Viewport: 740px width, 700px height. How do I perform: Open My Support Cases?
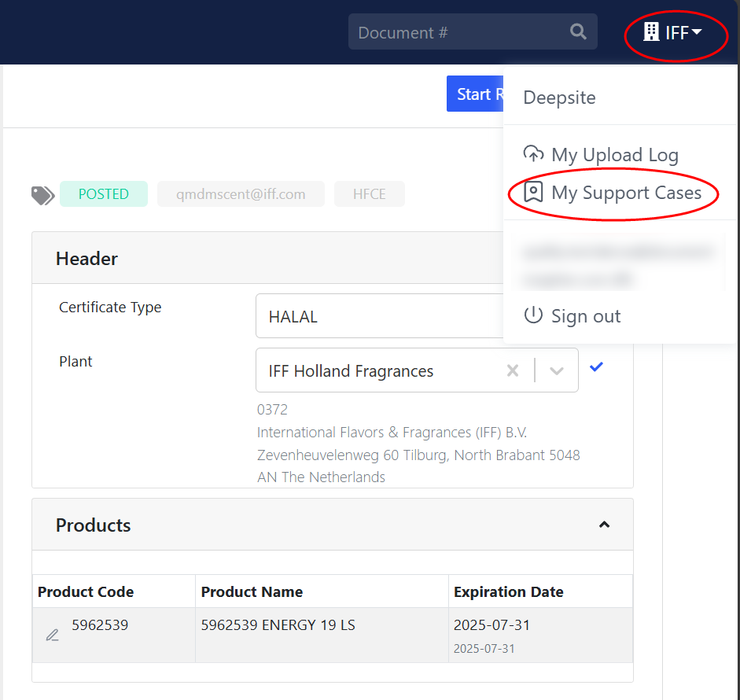[x=625, y=193]
